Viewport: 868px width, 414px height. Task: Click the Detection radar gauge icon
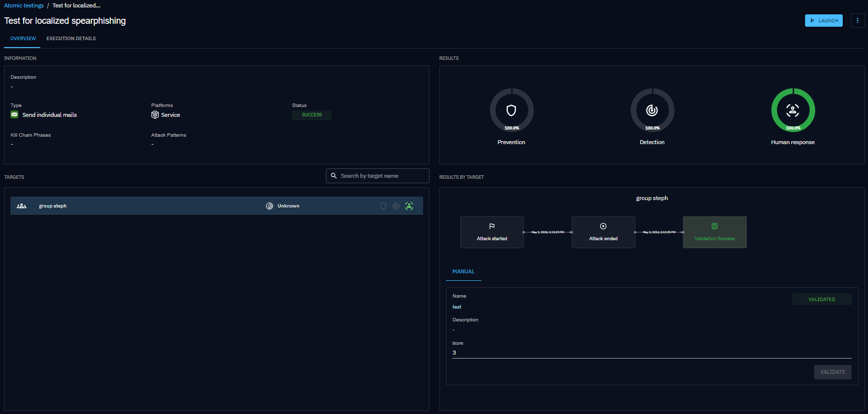[x=652, y=110]
